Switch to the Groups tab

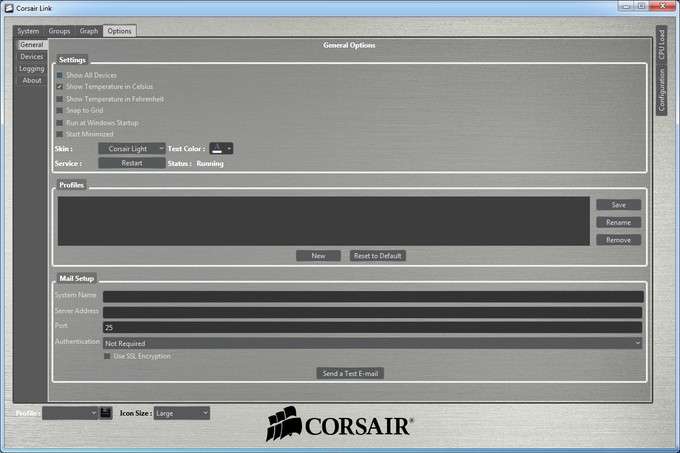(59, 31)
